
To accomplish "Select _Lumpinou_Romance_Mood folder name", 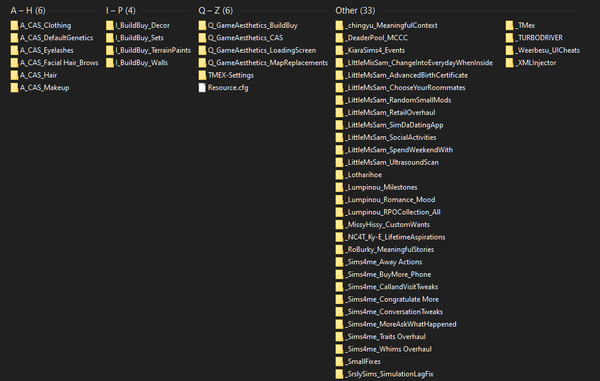I will 390,200.
